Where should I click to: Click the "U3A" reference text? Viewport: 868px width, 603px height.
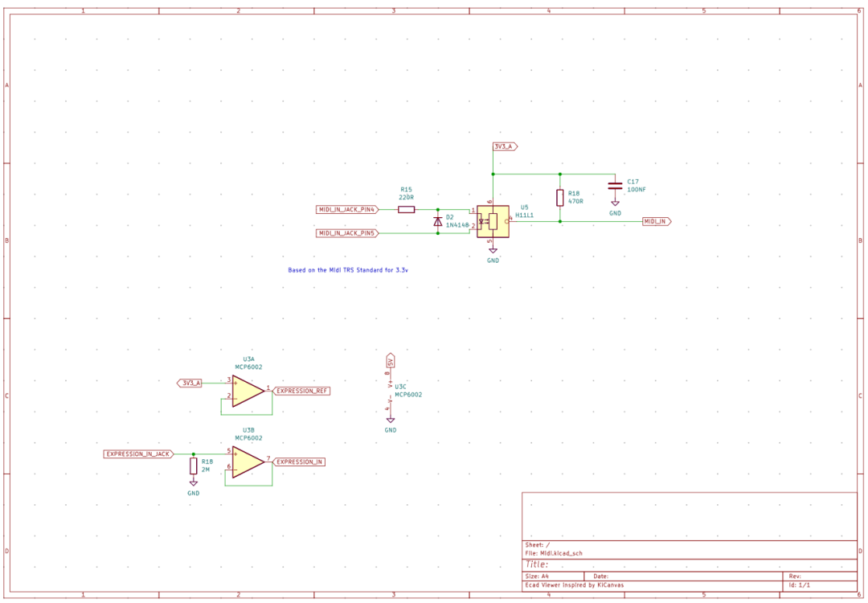point(248,359)
